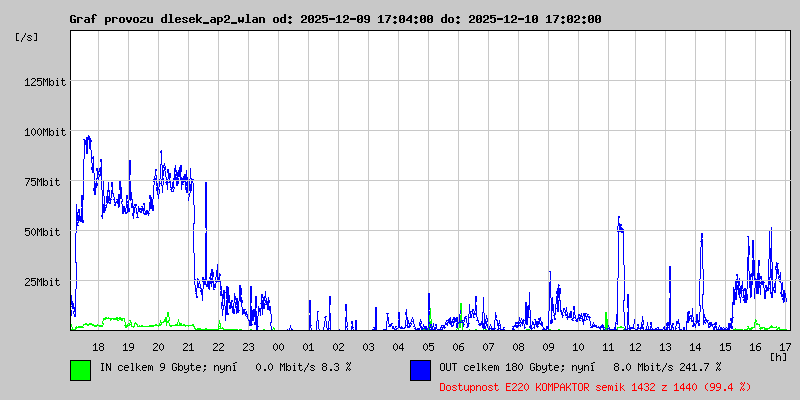The image size is (800, 400).
Task: Select hour 15 on the time axis
Action: click(x=727, y=346)
